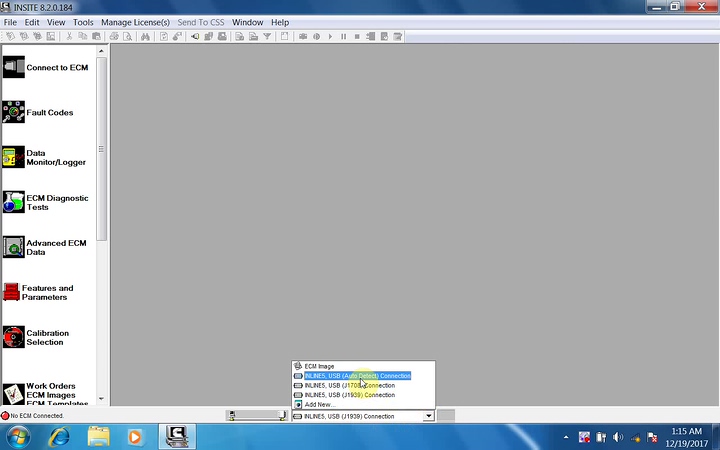The width and height of the screenshot is (720, 450).
Task: Select INLINE5 USB (J1708) Connection entry
Action: (x=363, y=385)
